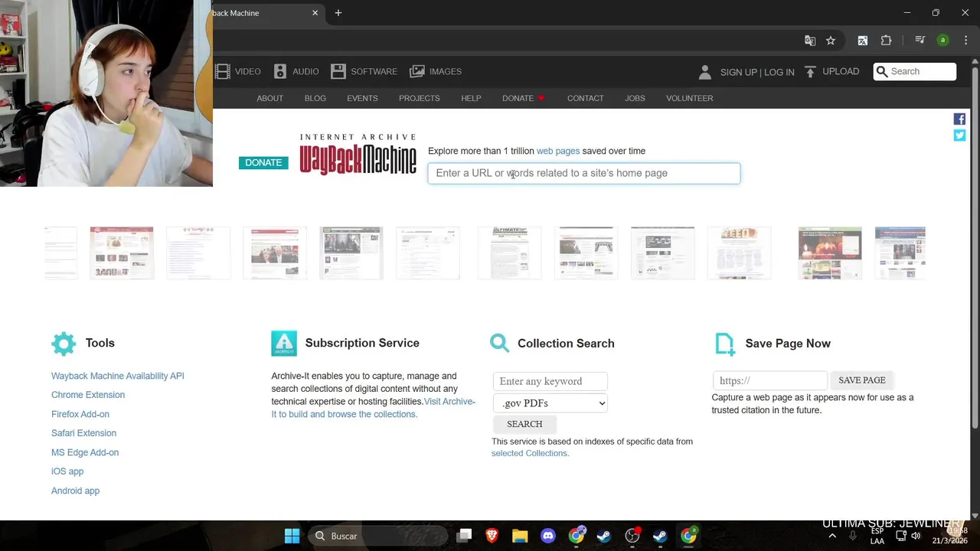This screenshot has width=980, height=551.
Task: Open the ABOUT menu item
Action: 270,98
